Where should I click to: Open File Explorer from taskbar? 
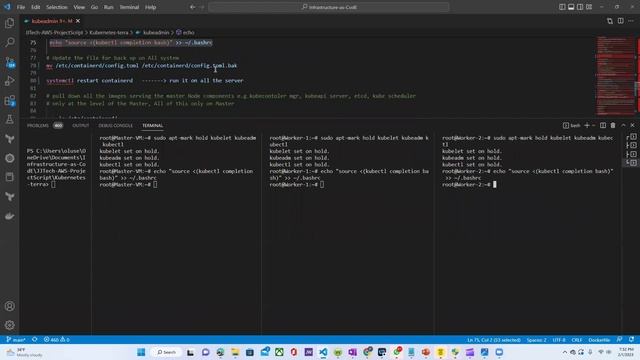pos(235,352)
